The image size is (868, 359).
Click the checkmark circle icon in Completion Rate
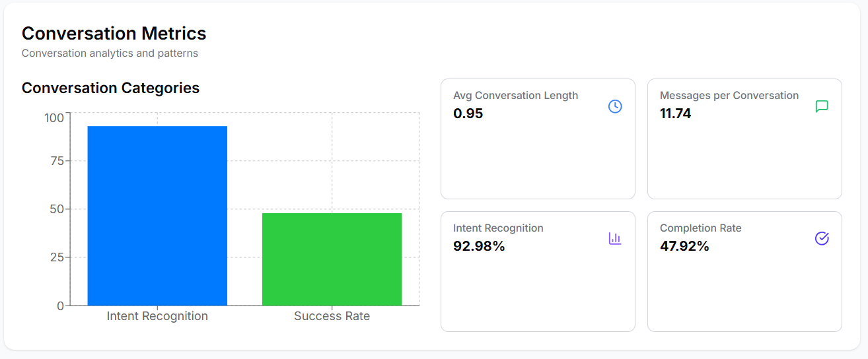click(822, 239)
